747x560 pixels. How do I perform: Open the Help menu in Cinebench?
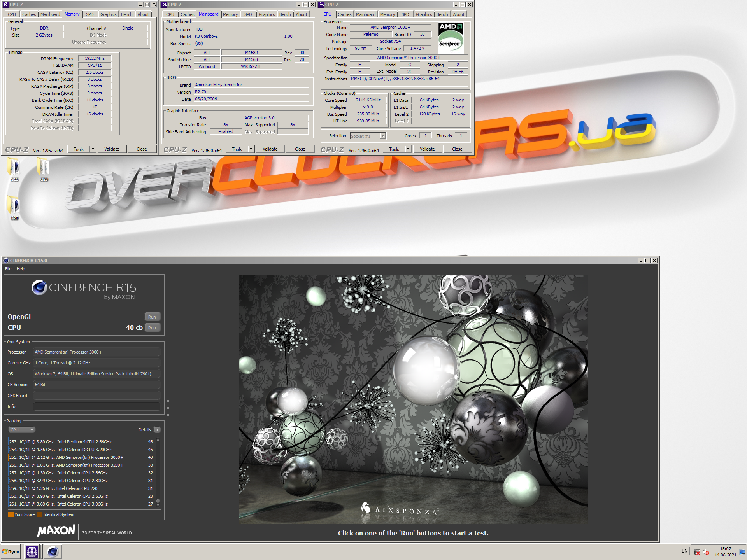pos(21,269)
